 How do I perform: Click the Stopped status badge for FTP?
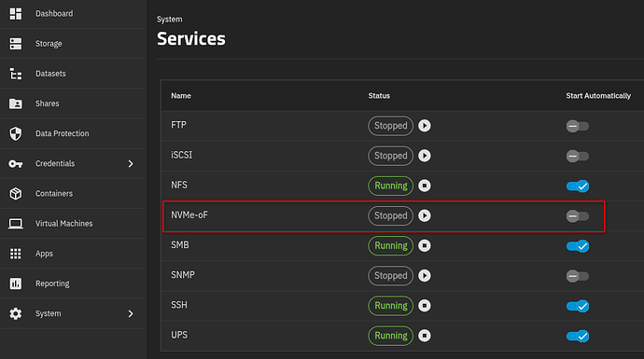tap(390, 126)
